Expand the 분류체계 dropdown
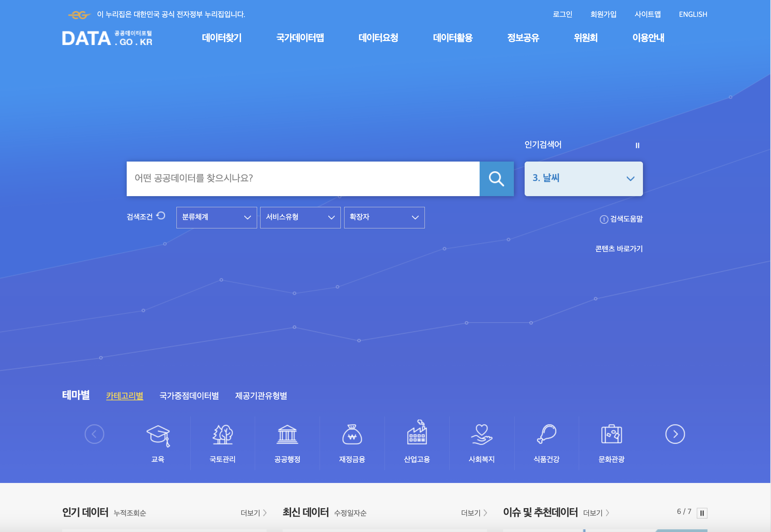771x532 pixels. pyautogui.click(x=216, y=217)
